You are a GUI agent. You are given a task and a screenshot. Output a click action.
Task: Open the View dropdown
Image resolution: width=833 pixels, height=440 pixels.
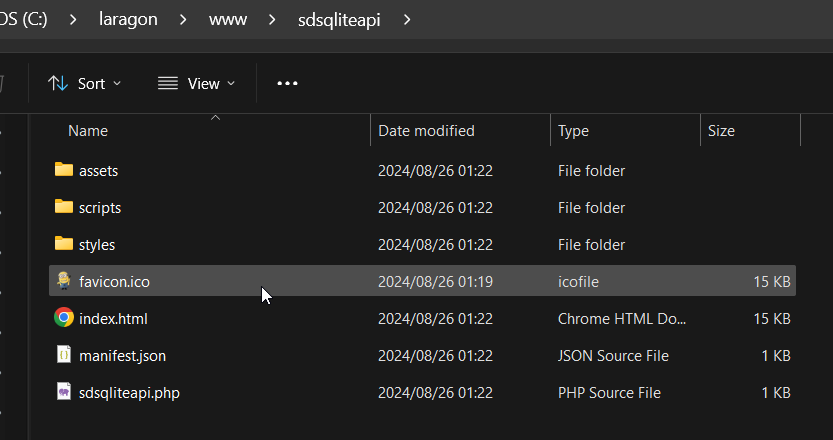pos(197,84)
